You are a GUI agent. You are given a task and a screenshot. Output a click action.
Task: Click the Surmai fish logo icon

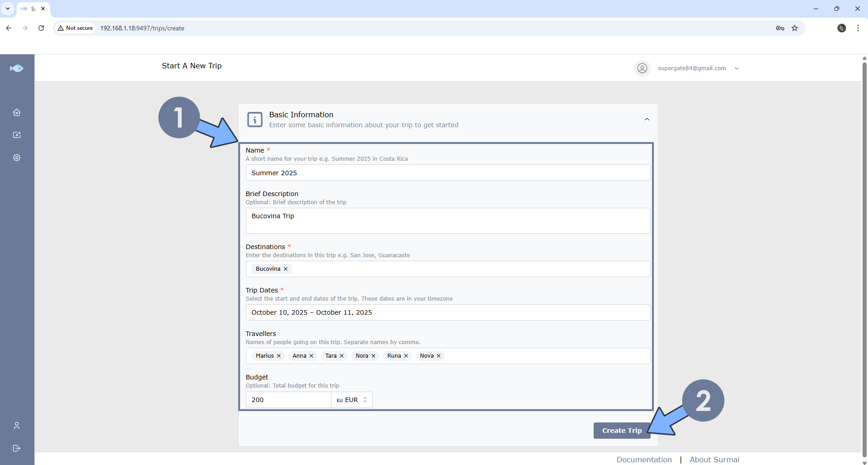click(x=17, y=68)
